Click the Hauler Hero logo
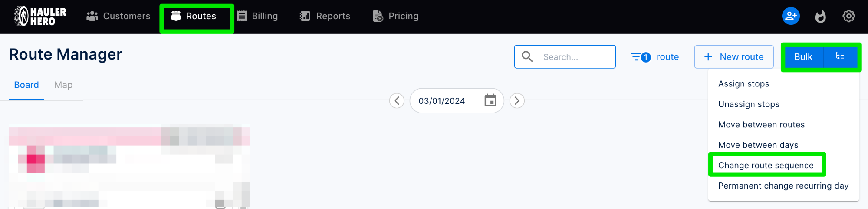Screen dimensions: 868x209 pos(40,17)
